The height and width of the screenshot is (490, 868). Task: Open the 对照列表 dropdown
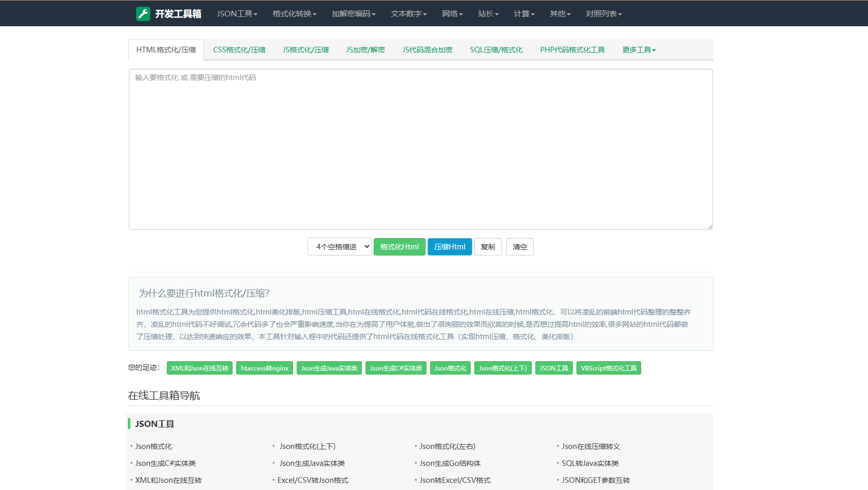coord(604,14)
